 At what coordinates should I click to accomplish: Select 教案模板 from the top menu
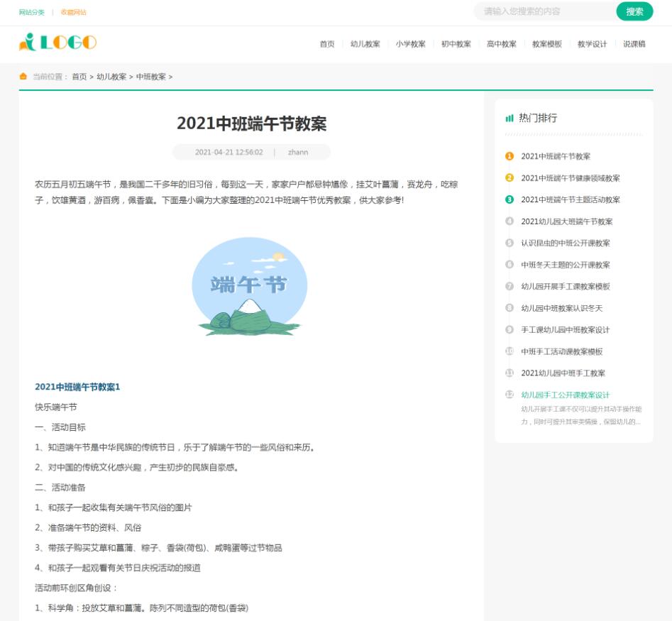pos(547,44)
